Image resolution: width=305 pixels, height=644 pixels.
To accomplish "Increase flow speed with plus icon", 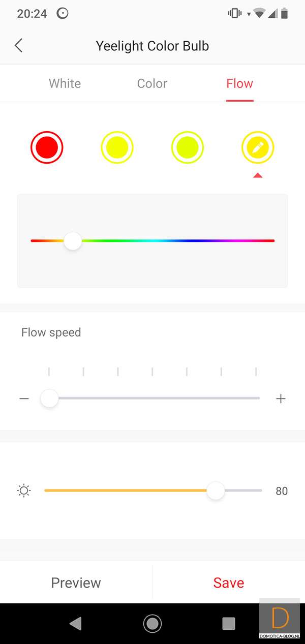I will (x=281, y=399).
